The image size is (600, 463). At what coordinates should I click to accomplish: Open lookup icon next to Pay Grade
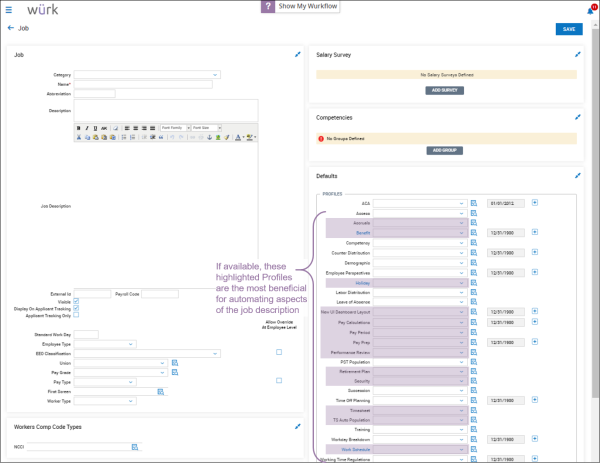coord(175,372)
